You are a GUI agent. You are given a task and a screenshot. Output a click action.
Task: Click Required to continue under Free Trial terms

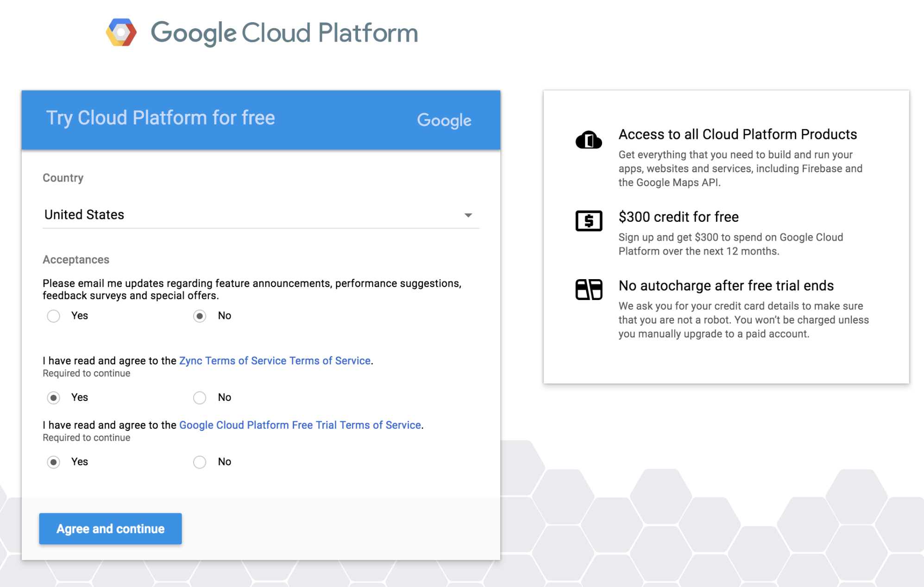[x=87, y=437]
